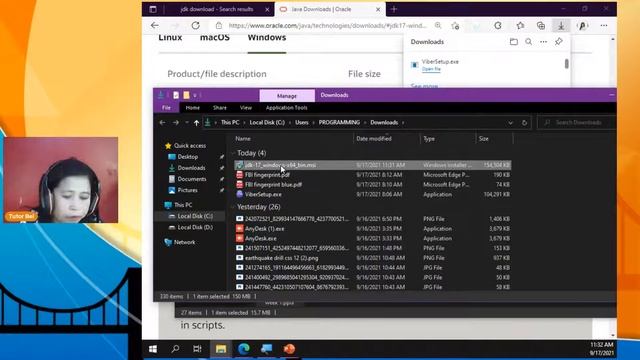The image size is (640, 360).
Task: Select Network in navigation pane
Action: point(184,242)
